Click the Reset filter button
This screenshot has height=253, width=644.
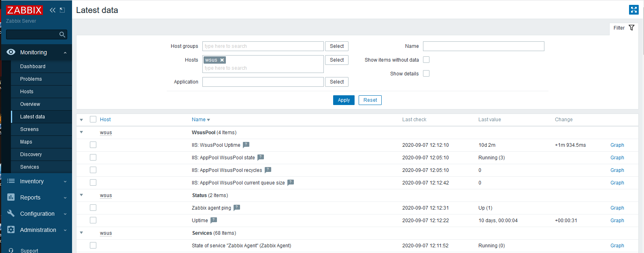click(370, 100)
